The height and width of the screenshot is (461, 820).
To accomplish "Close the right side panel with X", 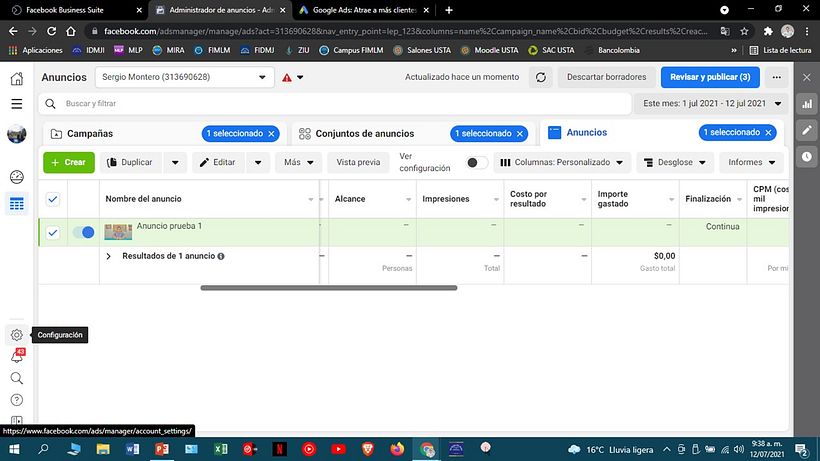I will click(x=807, y=77).
